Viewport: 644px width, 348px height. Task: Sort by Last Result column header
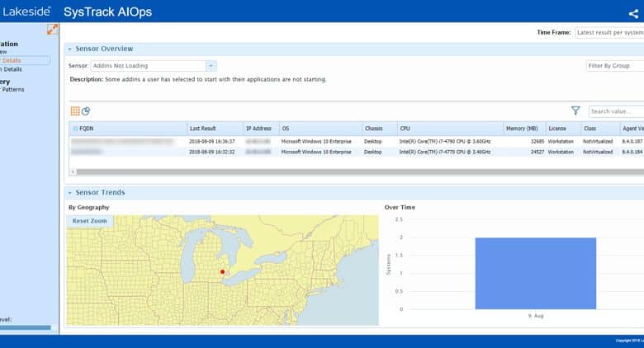(215, 129)
